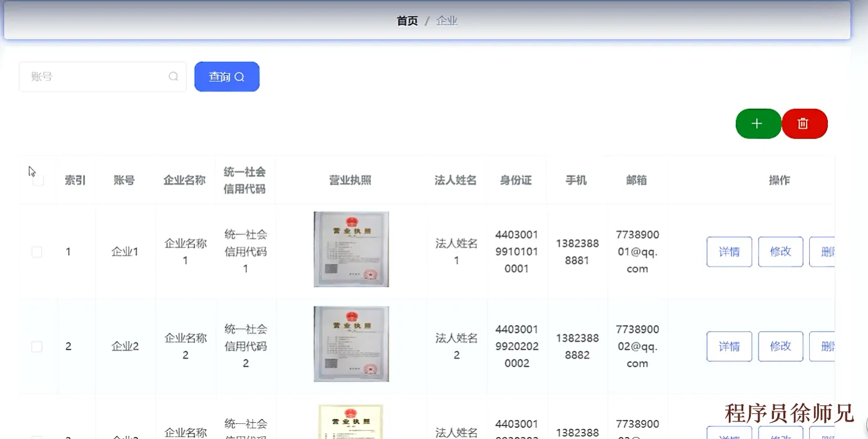This screenshot has height=439, width=868.
Task: Open the yellow license thumbnail in third row
Action: [351, 421]
